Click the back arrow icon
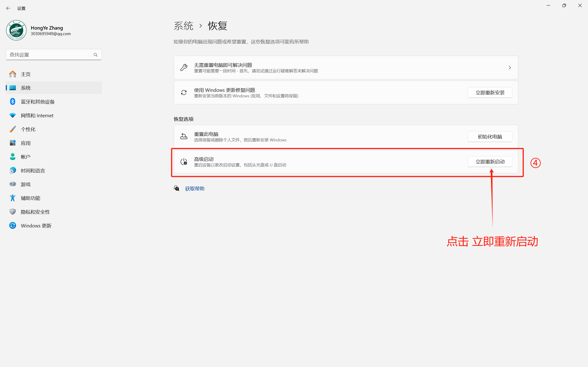 (x=8, y=8)
